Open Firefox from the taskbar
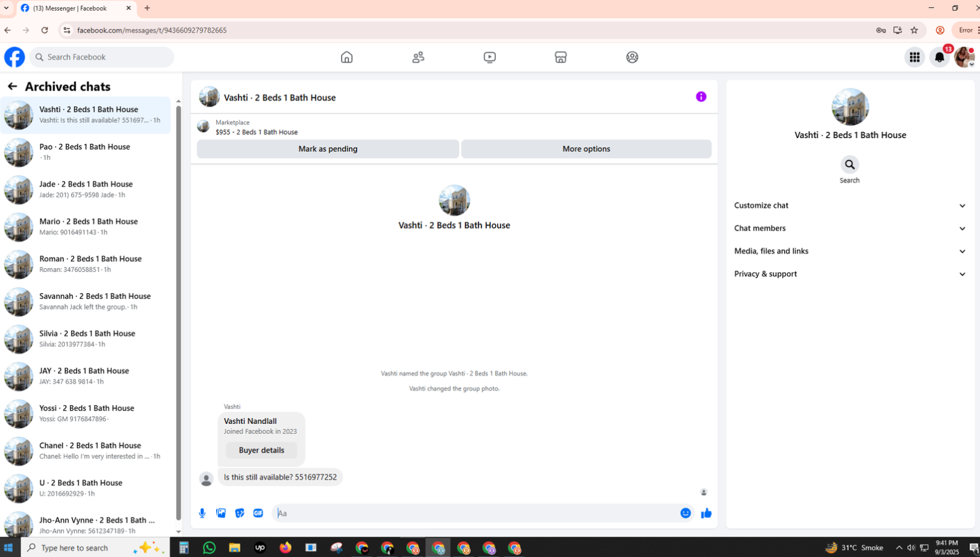This screenshot has width=980, height=557. 285,548
